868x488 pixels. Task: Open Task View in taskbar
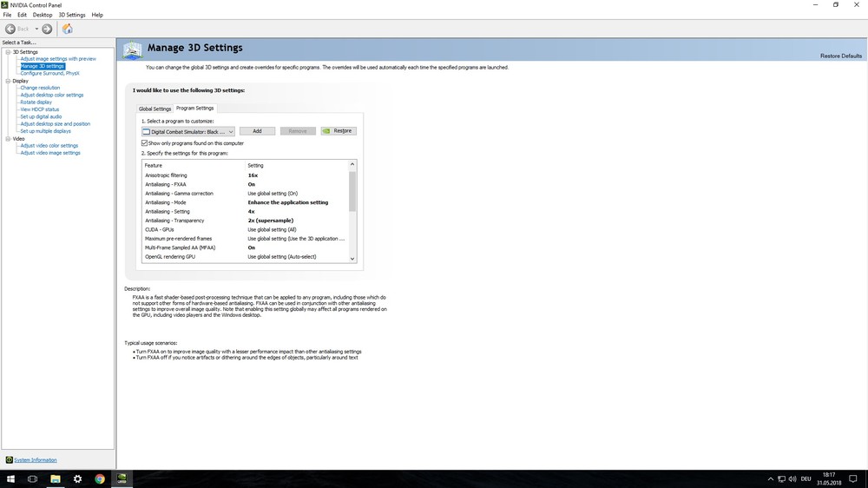(x=33, y=479)
